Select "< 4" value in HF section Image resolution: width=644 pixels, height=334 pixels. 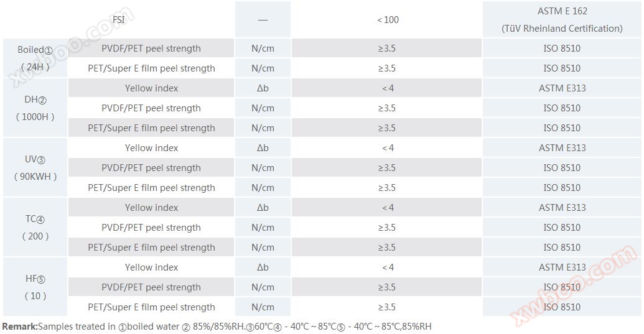(x=387, y=267)
